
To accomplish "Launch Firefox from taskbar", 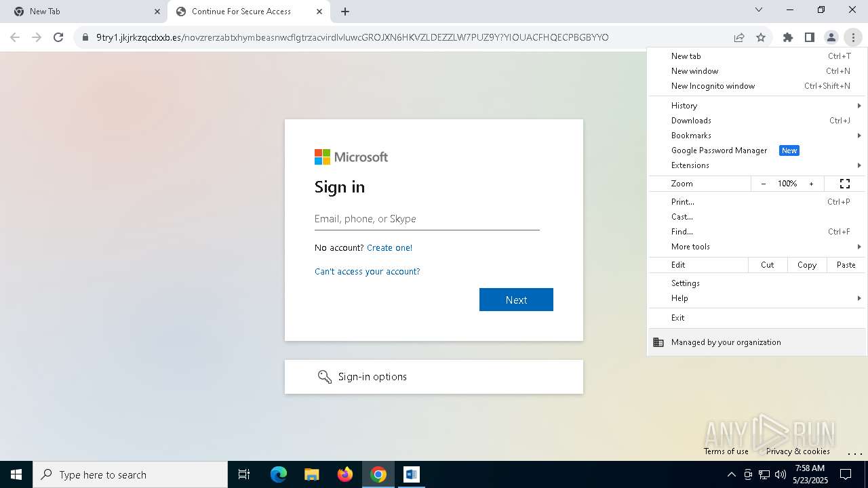I will [345, 474].
